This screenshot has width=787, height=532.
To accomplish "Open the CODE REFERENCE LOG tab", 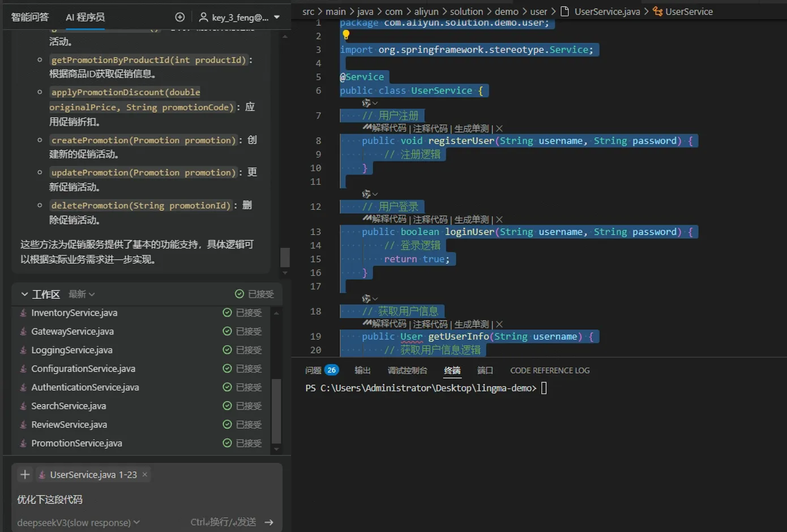I will tap(550, 370).
